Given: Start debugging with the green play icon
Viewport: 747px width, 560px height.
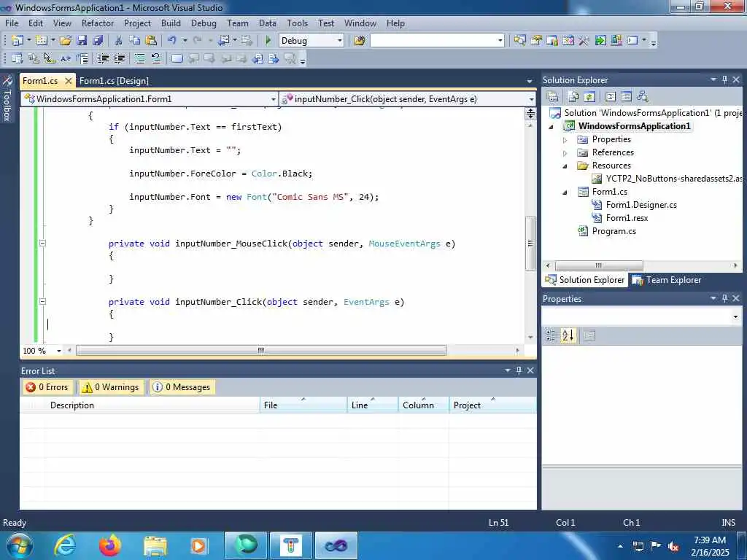Looking at the screenshot, I should [268, 41].
